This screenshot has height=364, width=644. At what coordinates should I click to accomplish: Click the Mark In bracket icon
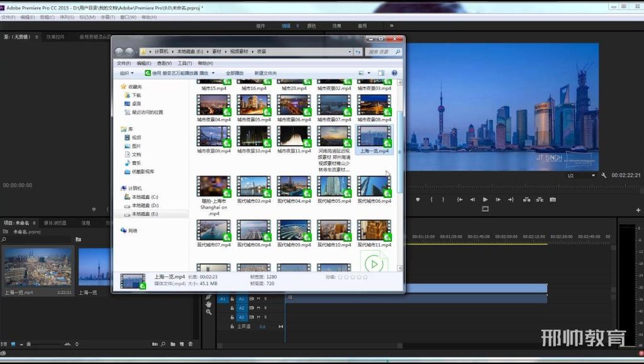click(x=431, y=200)
